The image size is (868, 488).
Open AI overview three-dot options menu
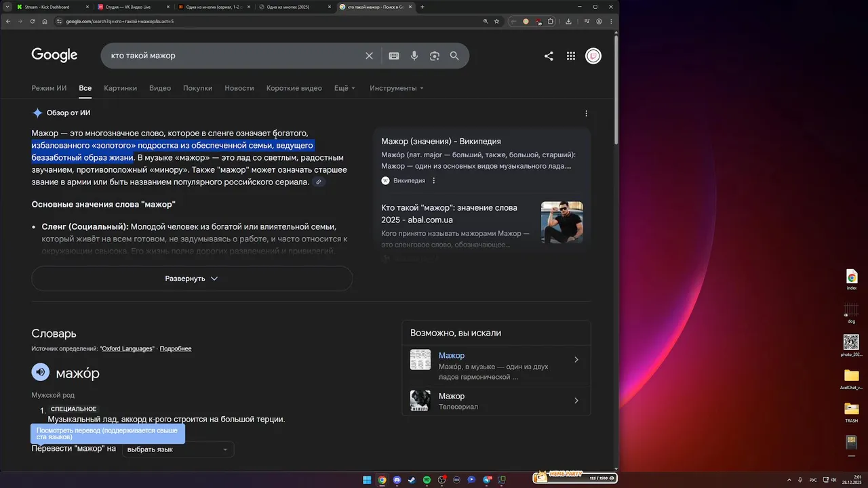click(x=587, y=113)
